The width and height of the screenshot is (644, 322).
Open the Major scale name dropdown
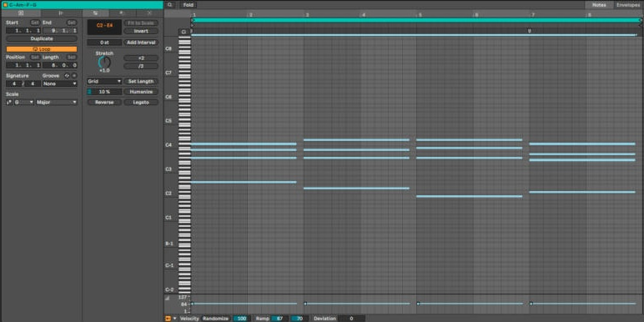coord(56,103)
